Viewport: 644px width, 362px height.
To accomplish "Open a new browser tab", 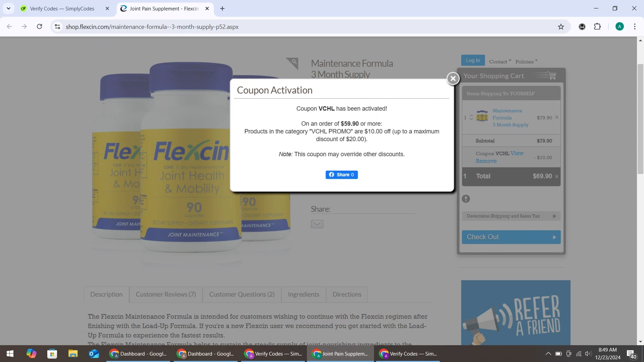I will point(222,9).
